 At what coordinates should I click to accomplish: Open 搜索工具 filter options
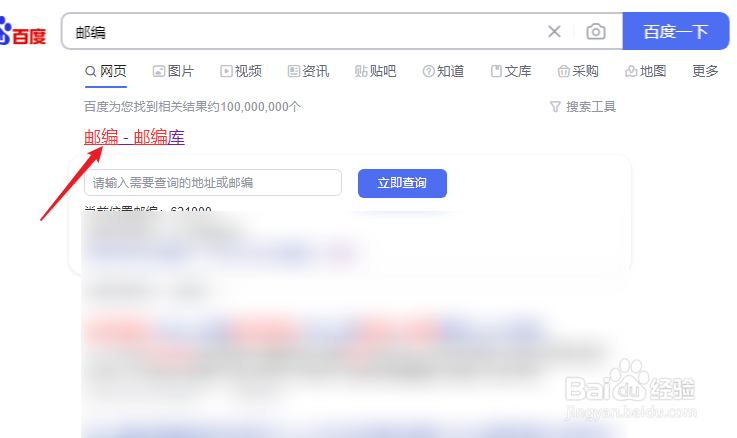(x=583, y=107)
